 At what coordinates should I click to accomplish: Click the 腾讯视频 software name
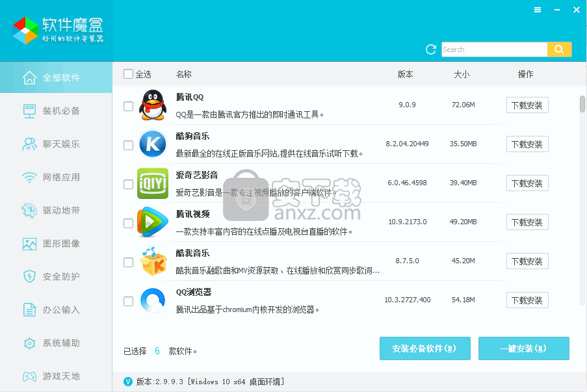point(192,214)
